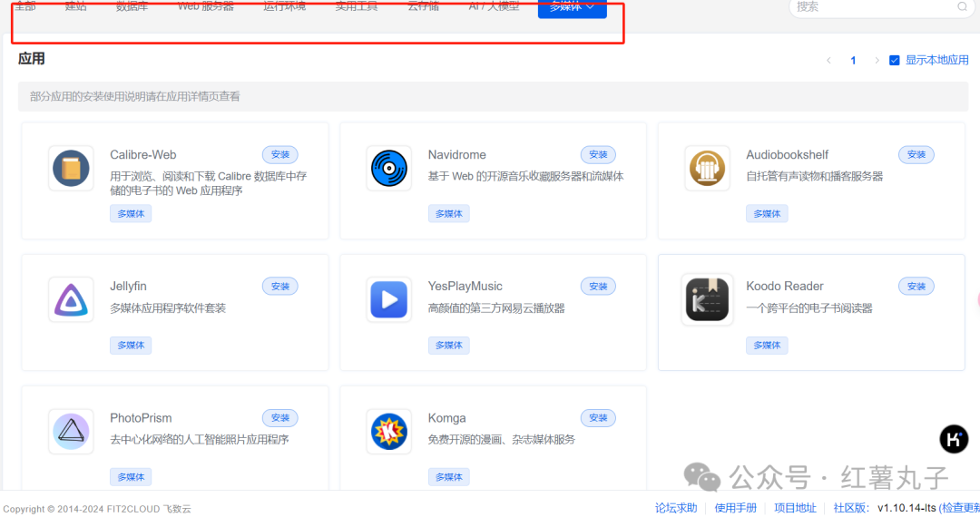
Task: Open the Calibre-Web app icon
Action: tap(71, 169)
